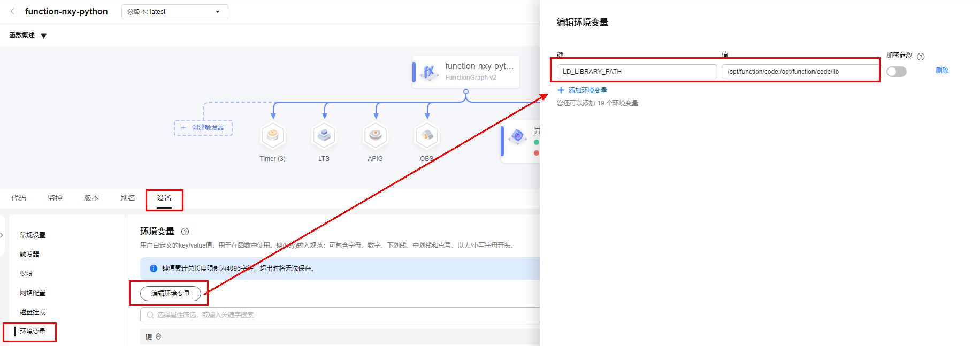
Task: Click 删除 to remove the variable
Action: point(942,71)
